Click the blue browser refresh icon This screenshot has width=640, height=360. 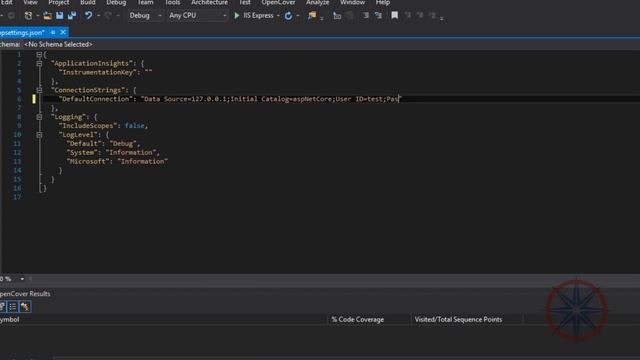point(288,16)
